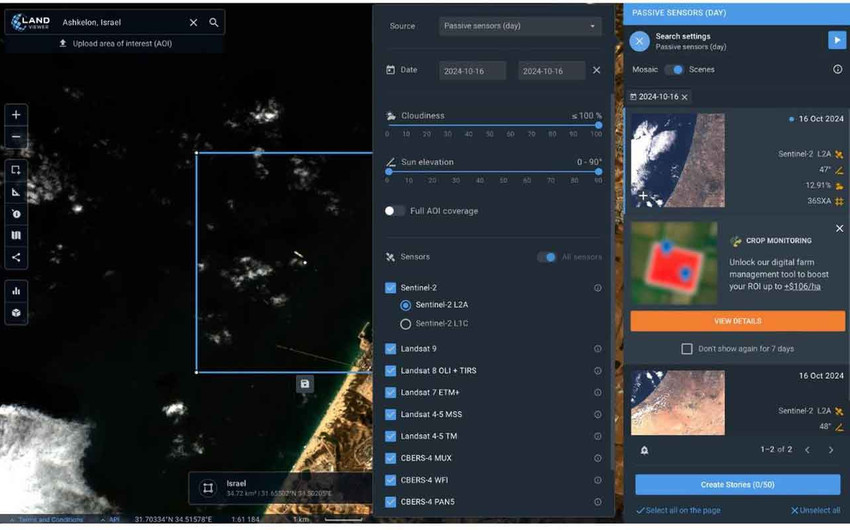Clear the date range with X
Viewport: 850px width, 530px height.
point(596,70)
